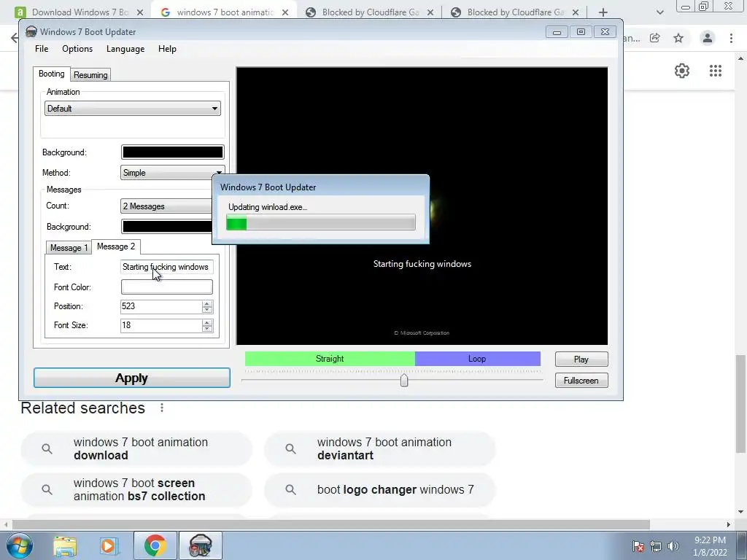Open 'windows 7 boot animation deviantart' related search
This screenshot has height=560, width=747.
tap(379, 448)
